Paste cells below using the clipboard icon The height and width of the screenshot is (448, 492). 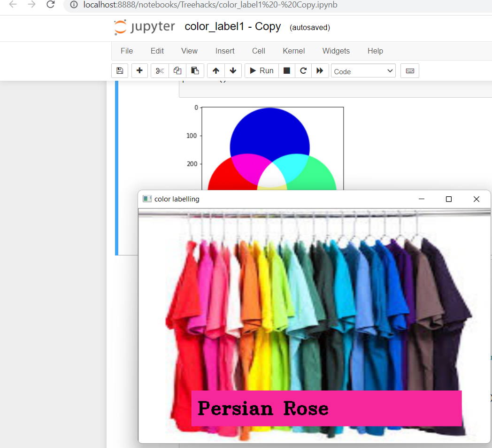click(195, 70)
